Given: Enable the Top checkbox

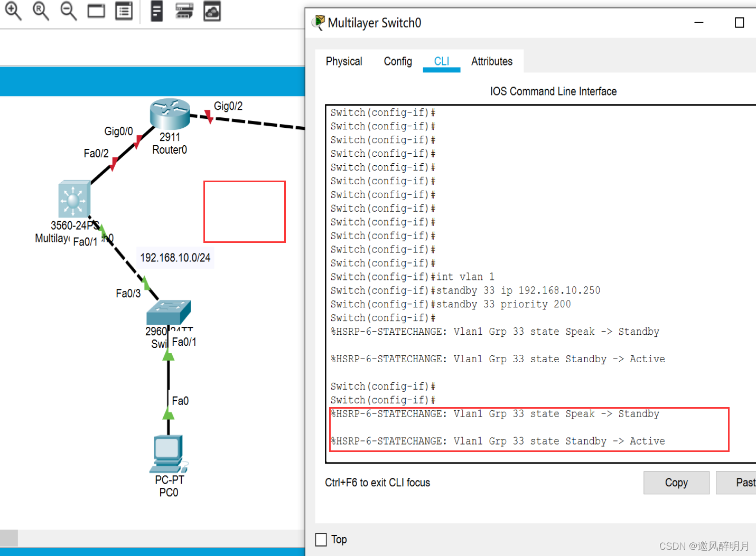Looking at the screenshot, I should tap(321, 539).
